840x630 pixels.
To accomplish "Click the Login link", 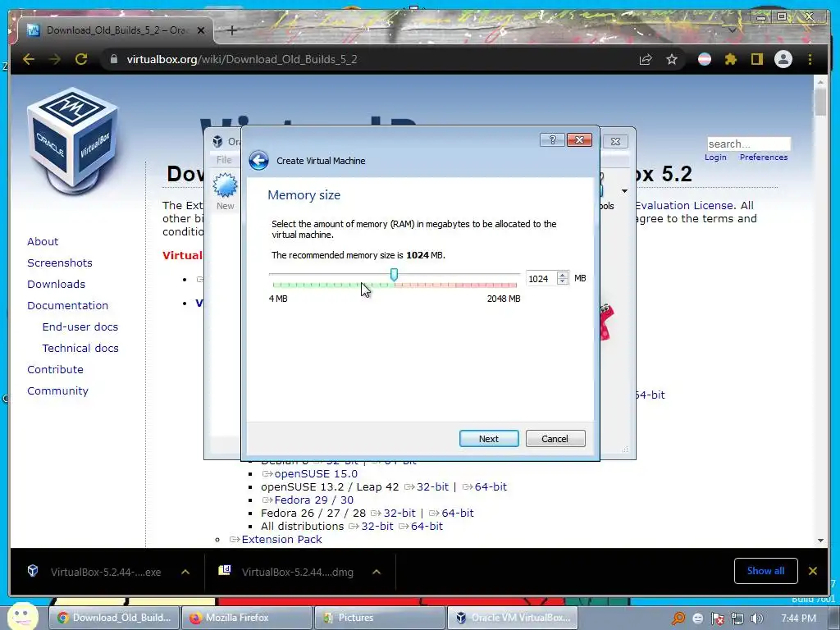I will coord(715,157).
